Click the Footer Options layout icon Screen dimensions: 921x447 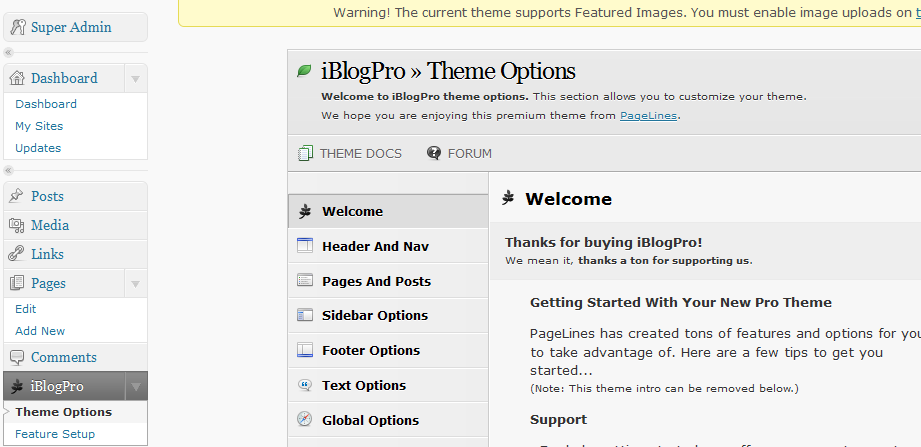pos(305,350)
